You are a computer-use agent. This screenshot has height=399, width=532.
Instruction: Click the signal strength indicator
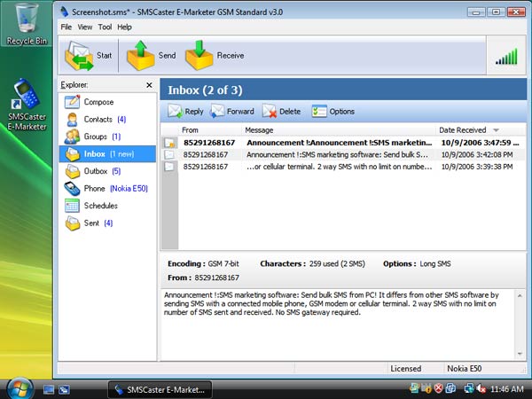point(506,57)
